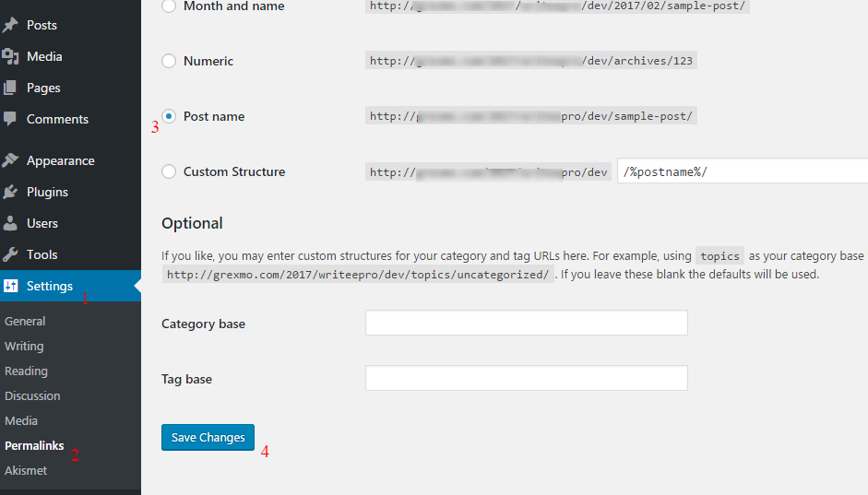Image resolution: width=868 pixels, height=495 pixels.
Task: Open the Posts menu
Action: pyautogui.click(x=70, y=25)
